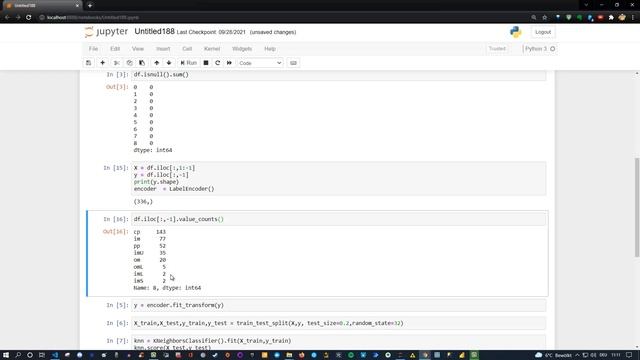Click the taskbar clock

coord(616,355)
